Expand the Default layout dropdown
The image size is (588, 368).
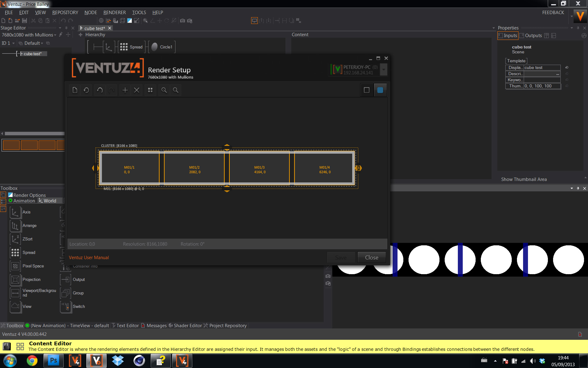[42, 43]
